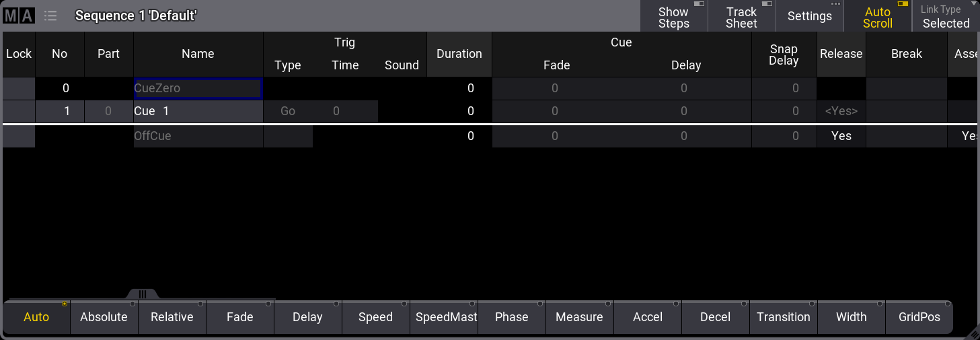
Task: Select the GridPos layer button
Action: [919, 317]
